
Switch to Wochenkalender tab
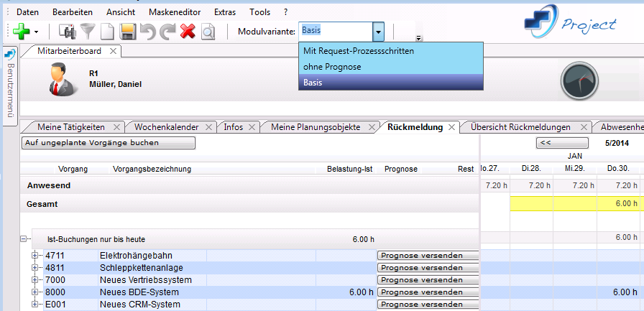point(166,127)
